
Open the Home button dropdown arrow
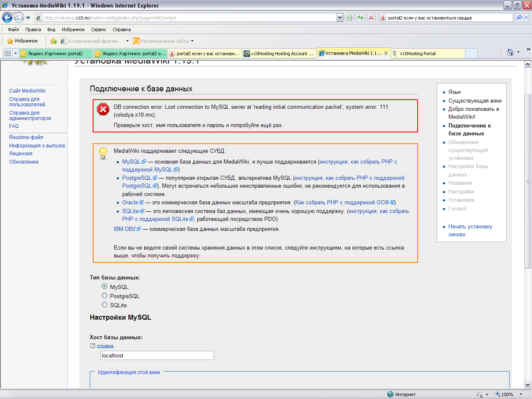(518, 52)
